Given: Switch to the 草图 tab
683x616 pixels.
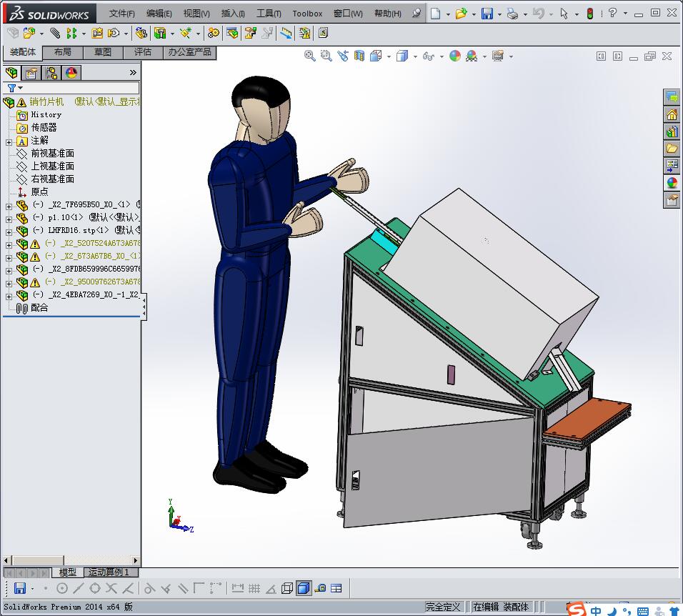Looking at the screenshot, I should pyautogui.click(x=103, y=52).
